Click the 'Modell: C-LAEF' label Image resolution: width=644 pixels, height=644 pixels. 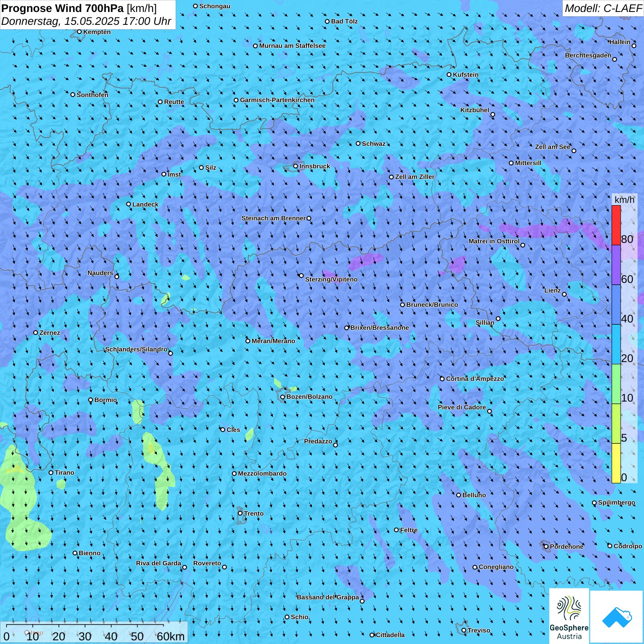[x=603, y=8]
